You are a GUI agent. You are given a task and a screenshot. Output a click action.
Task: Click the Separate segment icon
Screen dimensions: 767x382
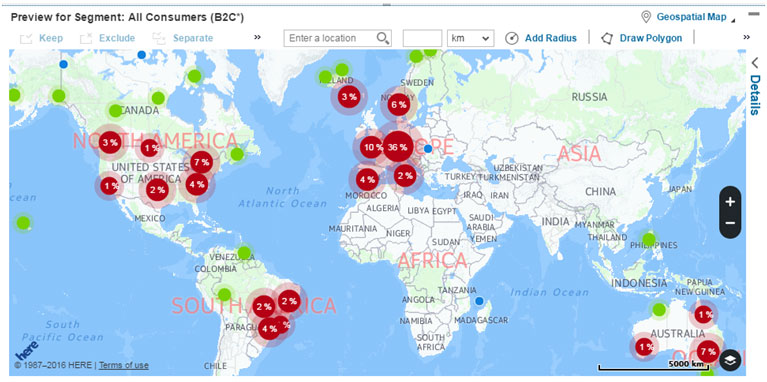[x=159, y=38]
